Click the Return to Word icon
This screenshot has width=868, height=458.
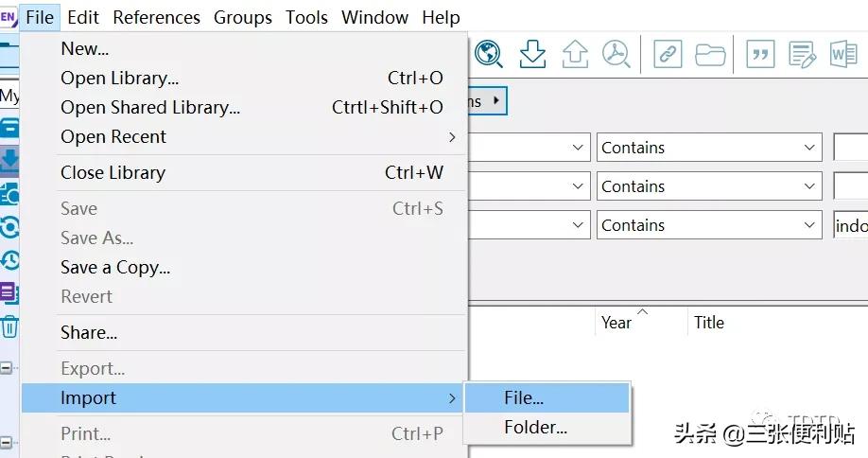(842, 54)
